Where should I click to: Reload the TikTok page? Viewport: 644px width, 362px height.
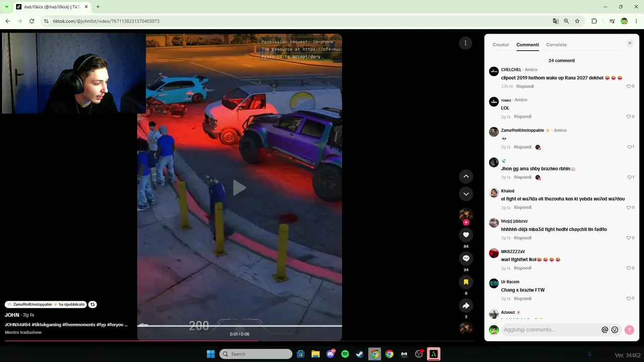pyautogui.click(x=32, y=21)
